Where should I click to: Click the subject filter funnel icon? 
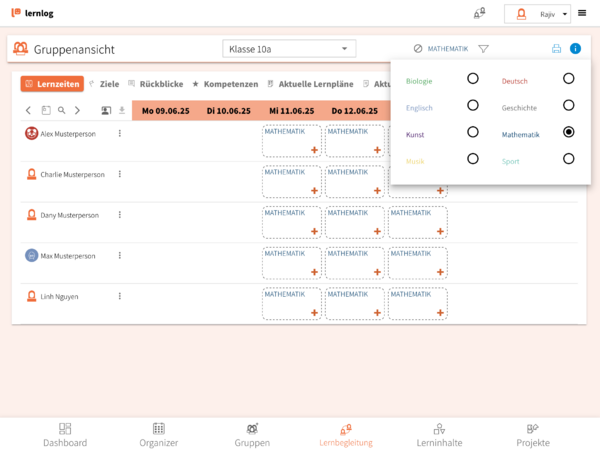[x=483, y=48]
